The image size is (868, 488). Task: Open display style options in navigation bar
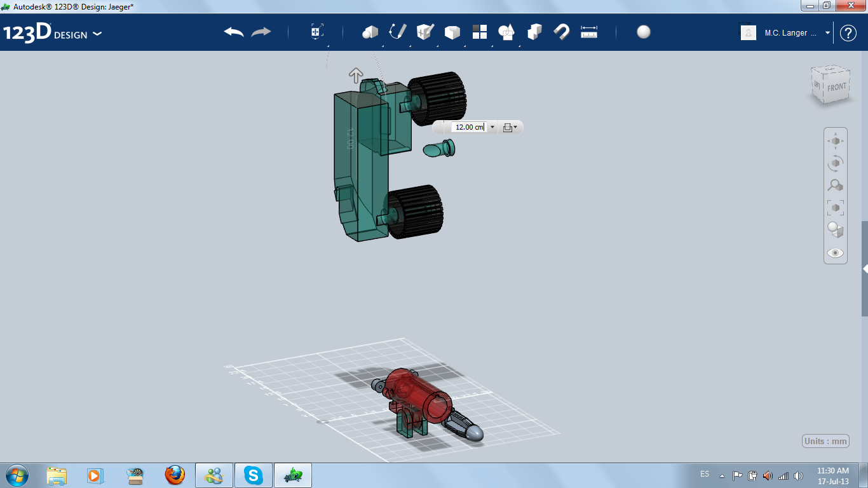[x=835, y=230]
